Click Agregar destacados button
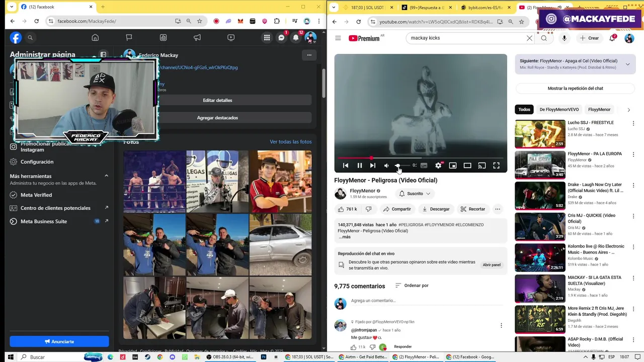Image resolution: width=644 pixels, height=362 pixels. (217, 118)
